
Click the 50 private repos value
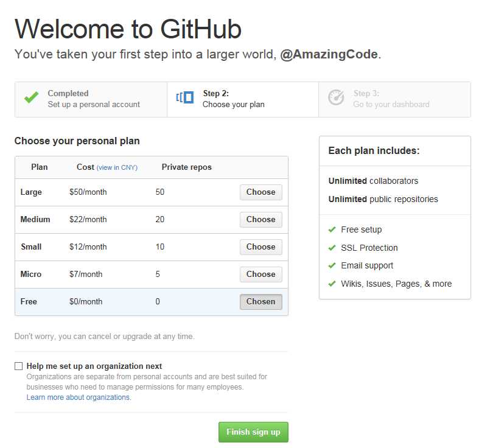pyautogui.click(x=160, y=192)
